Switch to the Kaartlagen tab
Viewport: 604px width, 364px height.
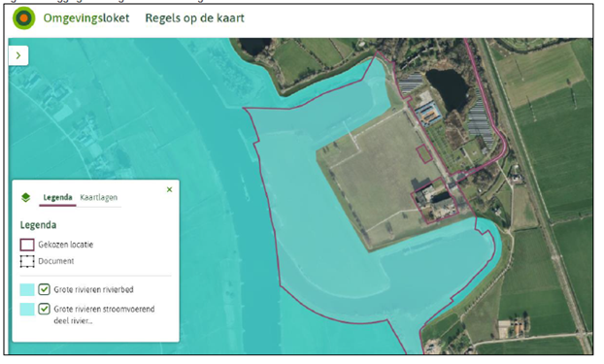[99, 198]
